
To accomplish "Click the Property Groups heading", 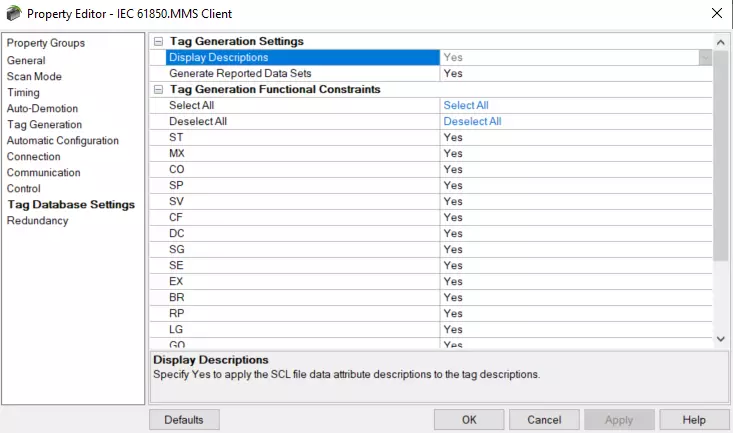I will pos(46,43).
